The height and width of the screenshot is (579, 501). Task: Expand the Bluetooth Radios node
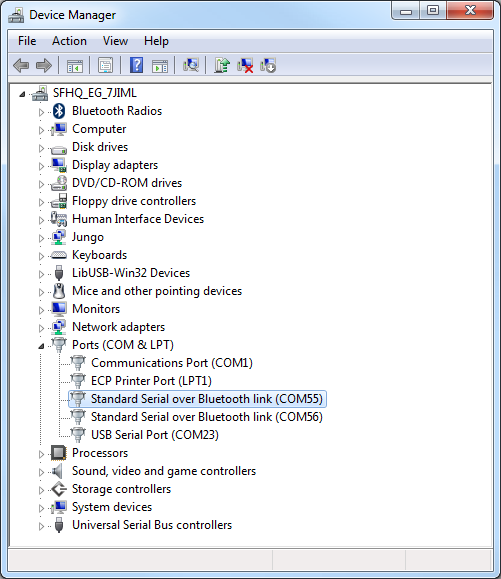coord(41,112)
